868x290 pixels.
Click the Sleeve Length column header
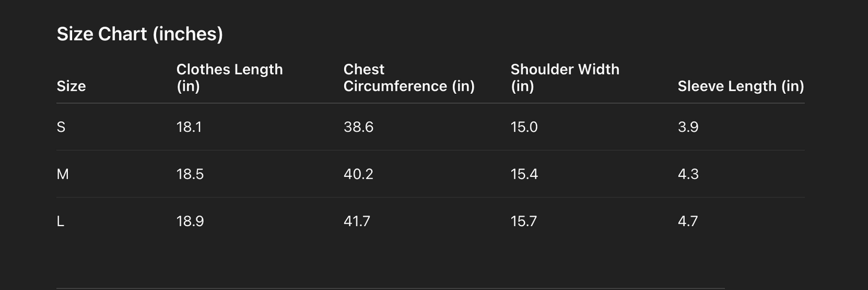point(740,86)
